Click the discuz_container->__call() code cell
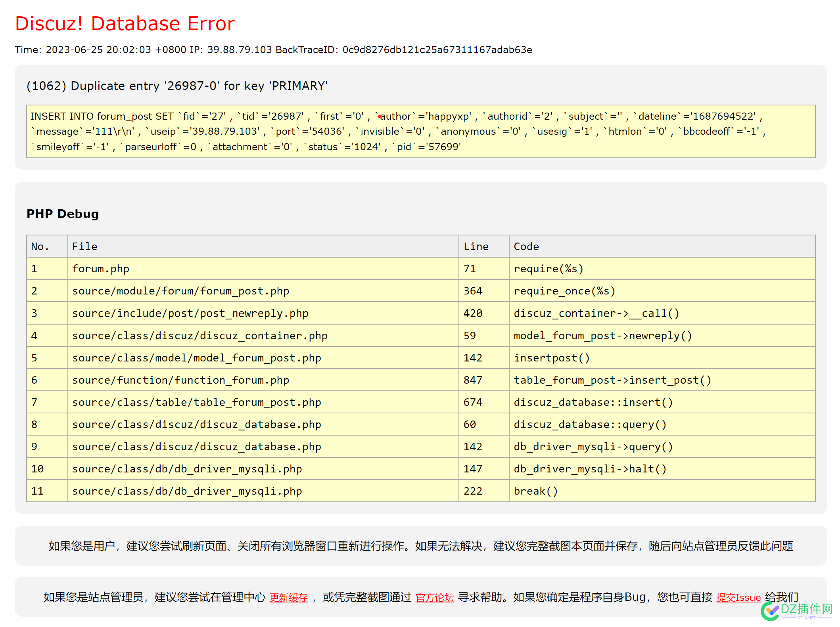 662,313
